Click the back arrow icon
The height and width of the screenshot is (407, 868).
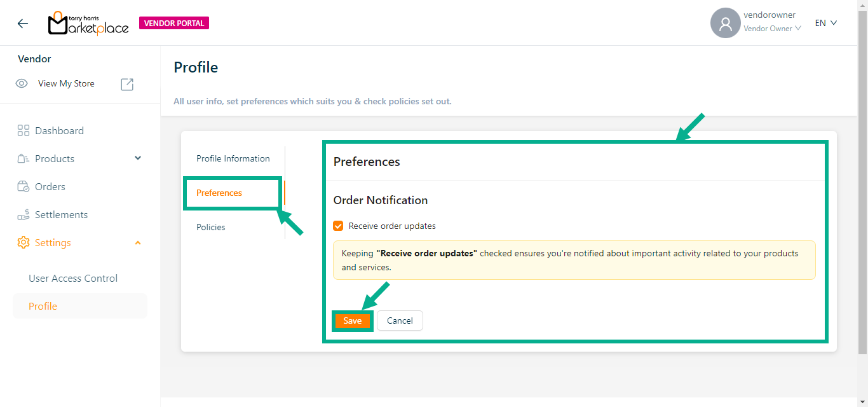23,24
